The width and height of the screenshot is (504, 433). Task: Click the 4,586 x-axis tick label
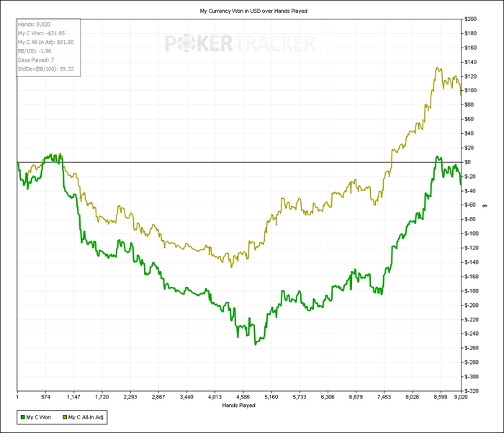pyautogui.click(x=243, y=397)
